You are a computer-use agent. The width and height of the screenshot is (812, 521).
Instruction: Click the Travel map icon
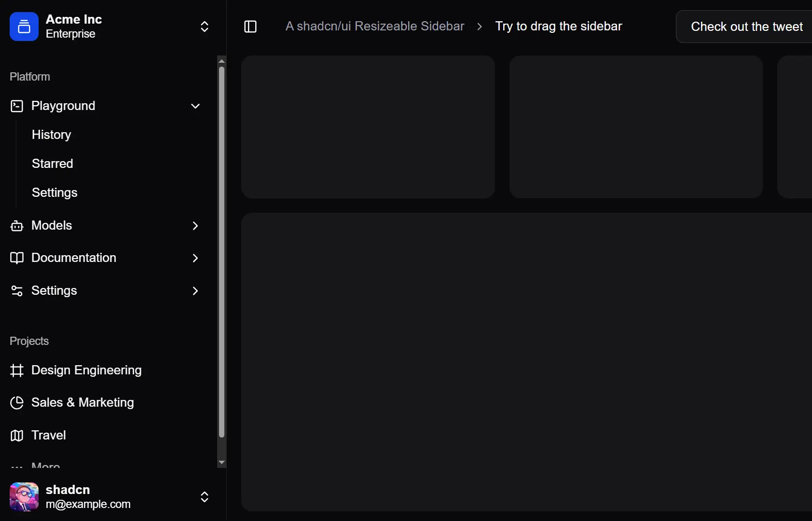point(17,435)
